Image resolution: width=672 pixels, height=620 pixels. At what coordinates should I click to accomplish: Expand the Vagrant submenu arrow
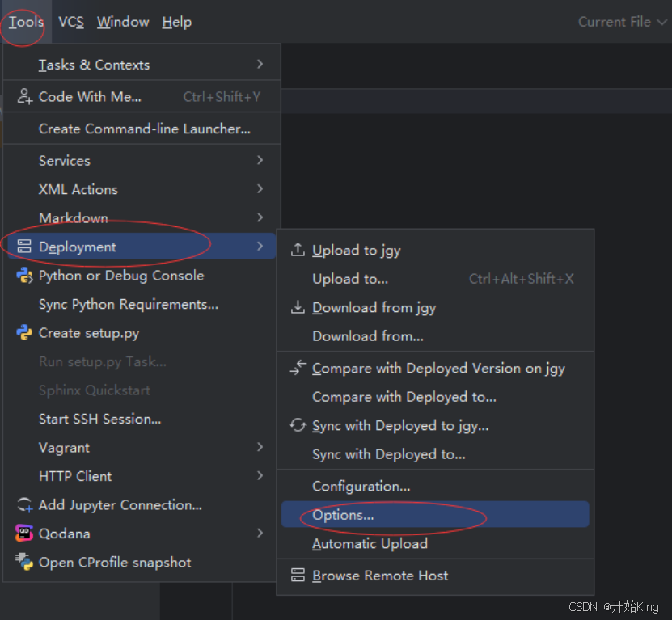260,447
